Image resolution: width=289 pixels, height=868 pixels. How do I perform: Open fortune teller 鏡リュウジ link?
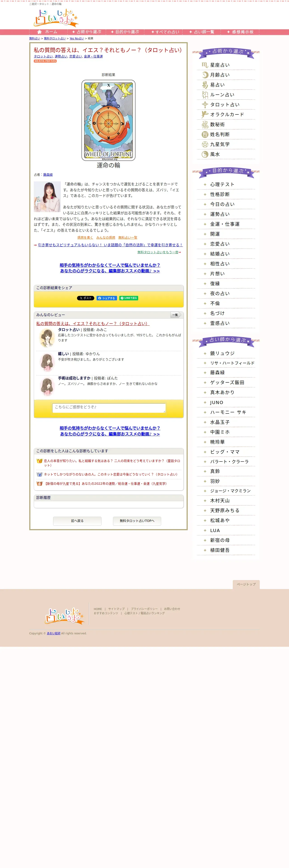[x=226, y=353]
